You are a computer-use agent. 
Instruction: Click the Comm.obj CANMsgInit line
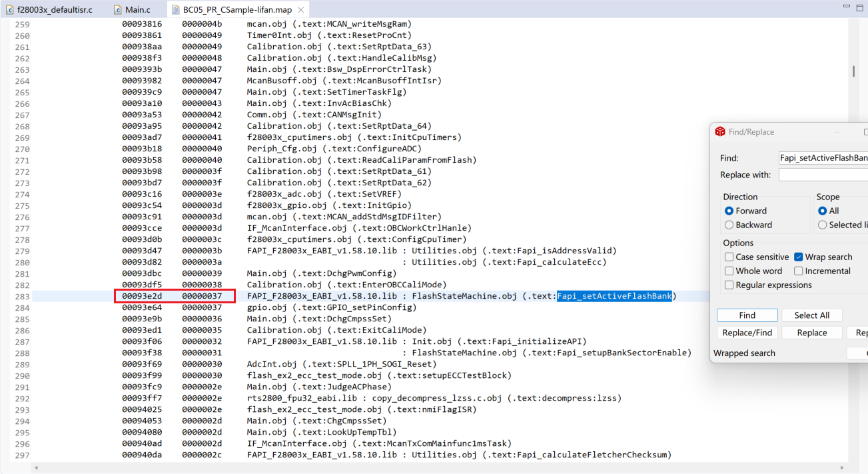click(x=314, y=115)
